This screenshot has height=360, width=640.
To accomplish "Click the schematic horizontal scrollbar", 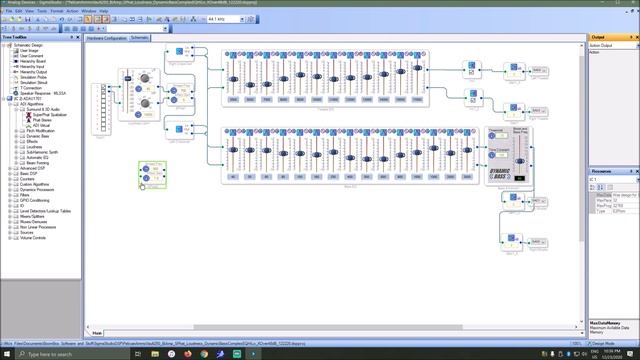I will (x=328, y=327).
